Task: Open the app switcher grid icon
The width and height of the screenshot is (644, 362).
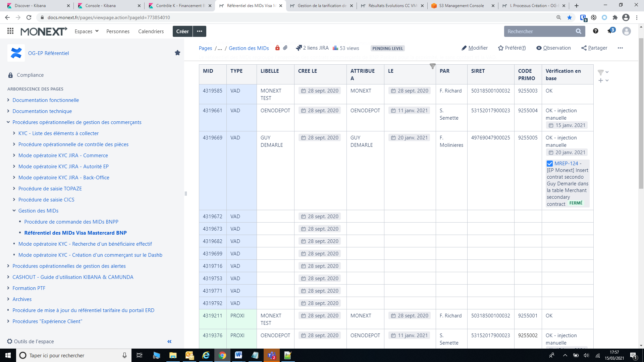Action: (x=10, y=31)
